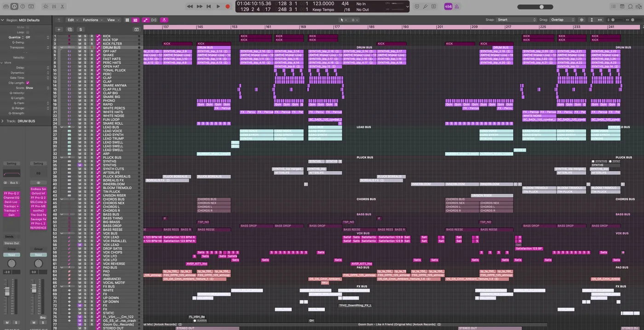The height and width of the screenshot is (330, 644).
Task: Open the Snap Smart dropdown
Action: (517, 20)
